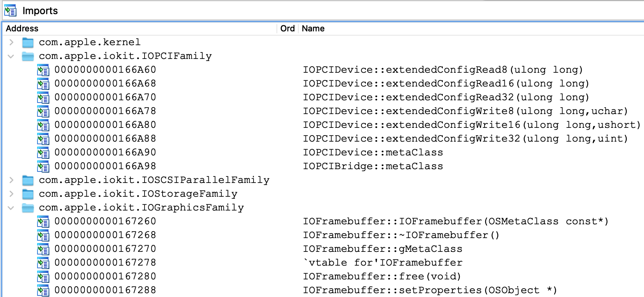Select the import icon at address 0000000000166A60
Image resolution: width=644 pixels, height=297 pixels.
coord(43,70)
